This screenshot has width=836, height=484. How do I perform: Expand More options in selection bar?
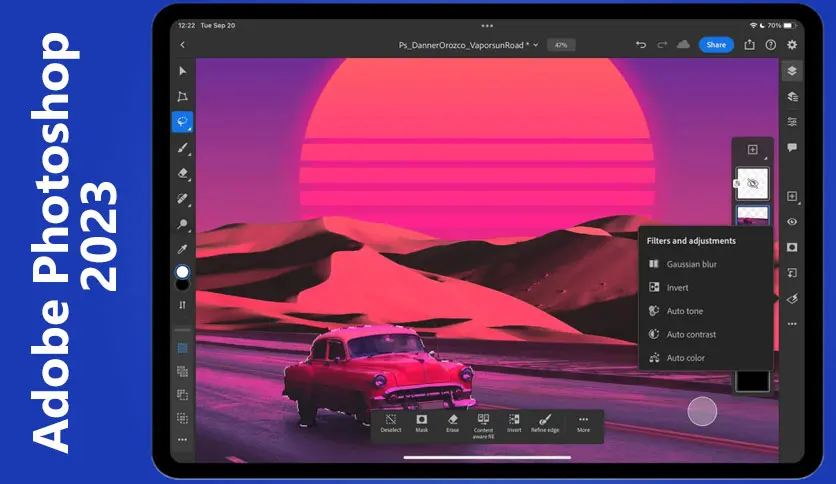(x=583, y=422)
